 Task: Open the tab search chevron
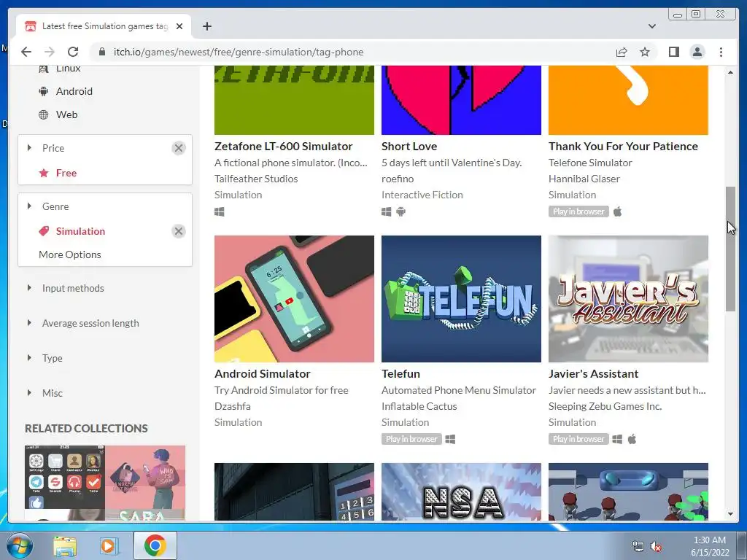pyautogui.click(x=651, y=26)
